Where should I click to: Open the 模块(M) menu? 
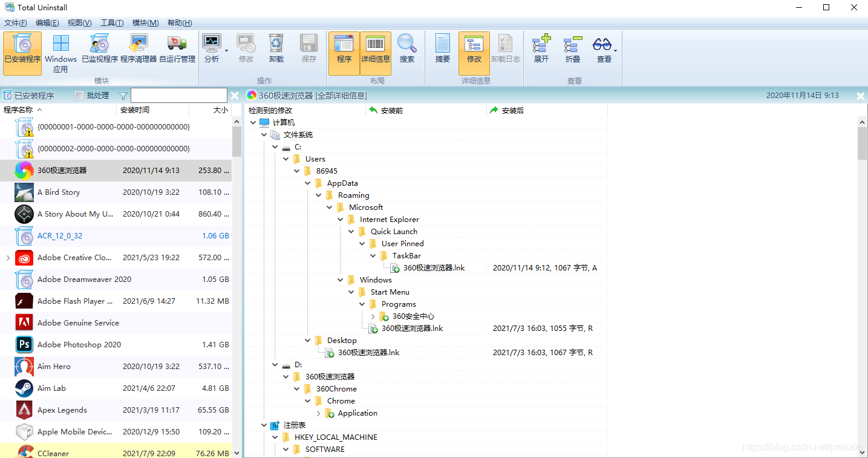coord(145,23)
